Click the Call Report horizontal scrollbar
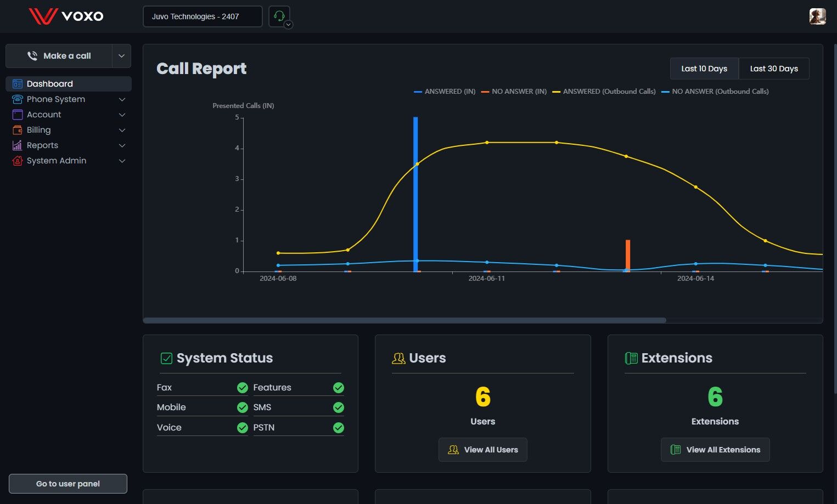This screenshot has width=837, height=504. [405, 320]
